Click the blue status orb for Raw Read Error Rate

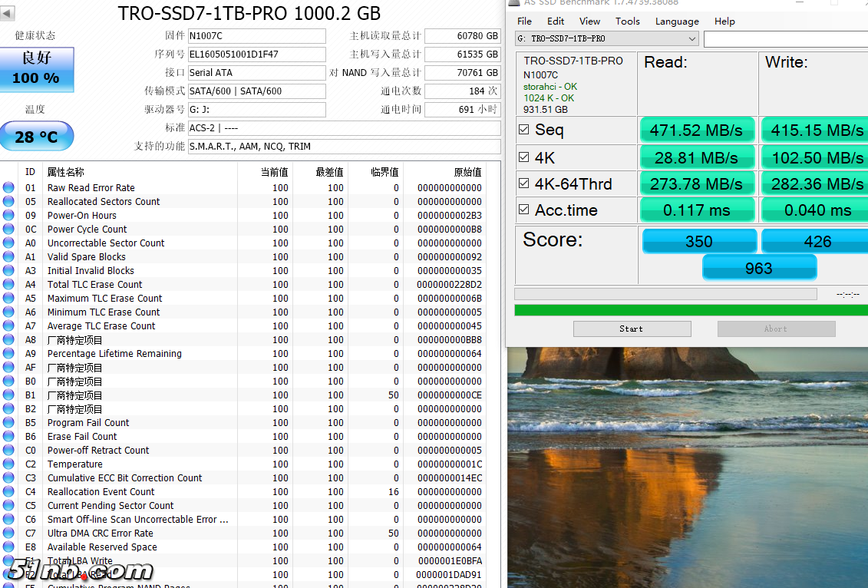click(x=8, y=187)
